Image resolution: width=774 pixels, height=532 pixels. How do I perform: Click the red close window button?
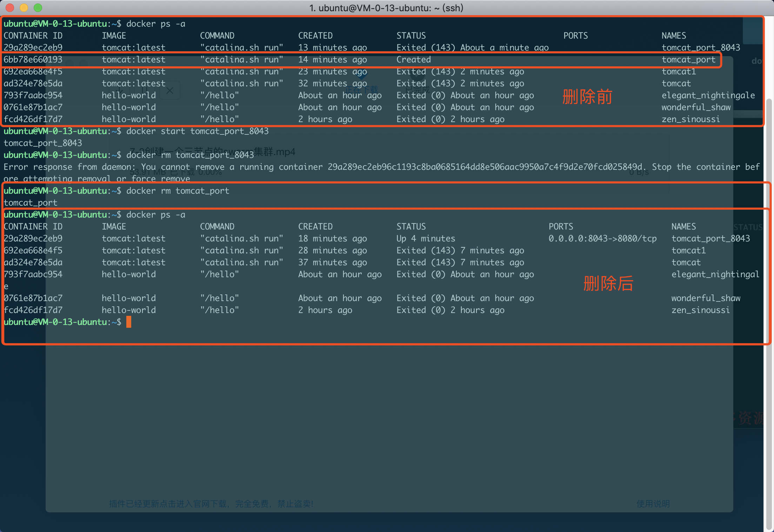(x=10, y=7)
